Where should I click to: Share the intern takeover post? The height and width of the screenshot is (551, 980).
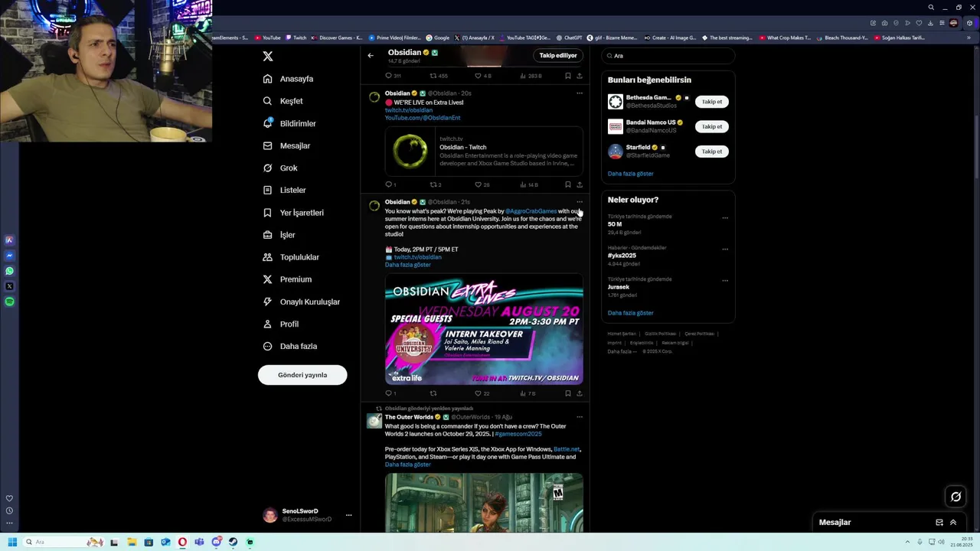580,393
